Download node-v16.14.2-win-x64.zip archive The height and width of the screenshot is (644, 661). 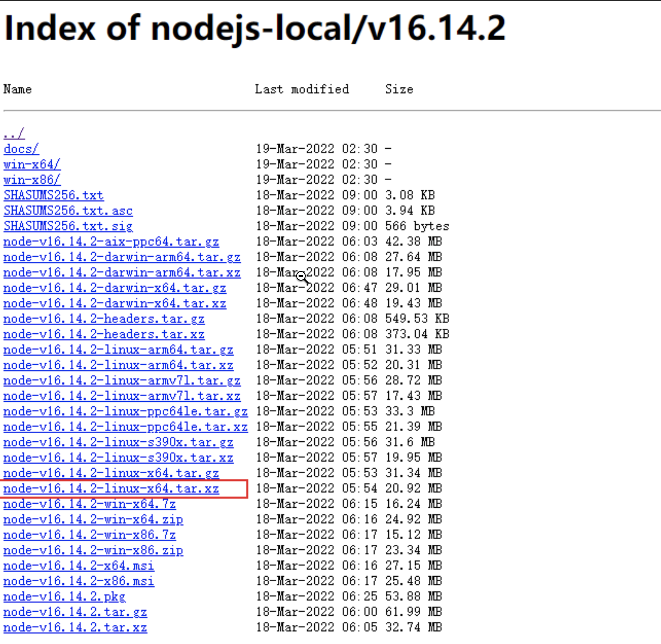coord(93,519)
